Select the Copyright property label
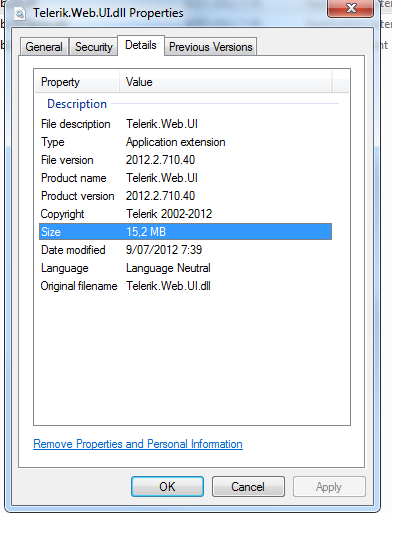Image resolution: width=402 pixels, height=540 pixels. pos(62,214)
